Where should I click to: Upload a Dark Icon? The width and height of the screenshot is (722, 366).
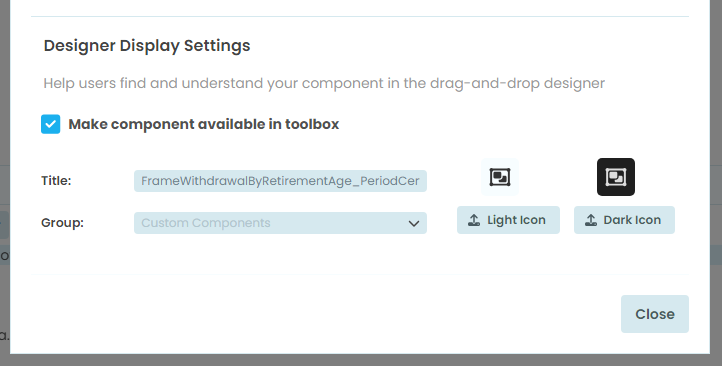[x=624, y=220]
